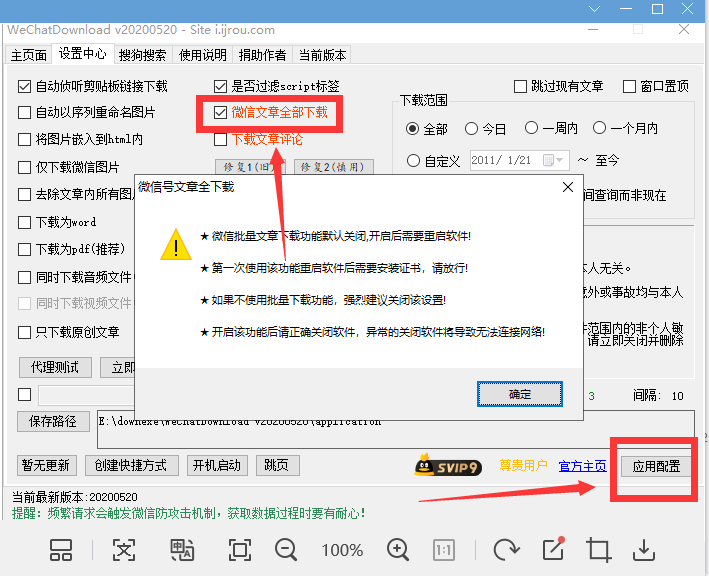This screenshot has width=709, height=576.
Task: Click the 修复1(旧) button
Action: pos(249,167)
